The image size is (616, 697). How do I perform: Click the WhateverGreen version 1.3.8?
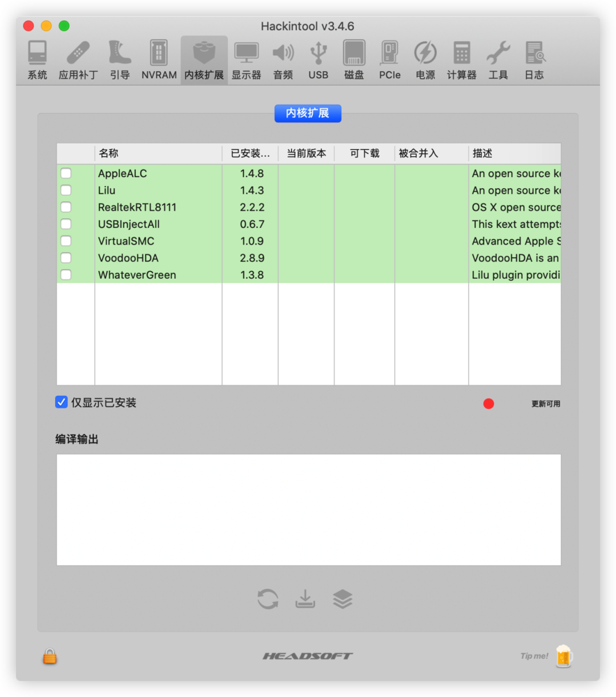point(252,275)
